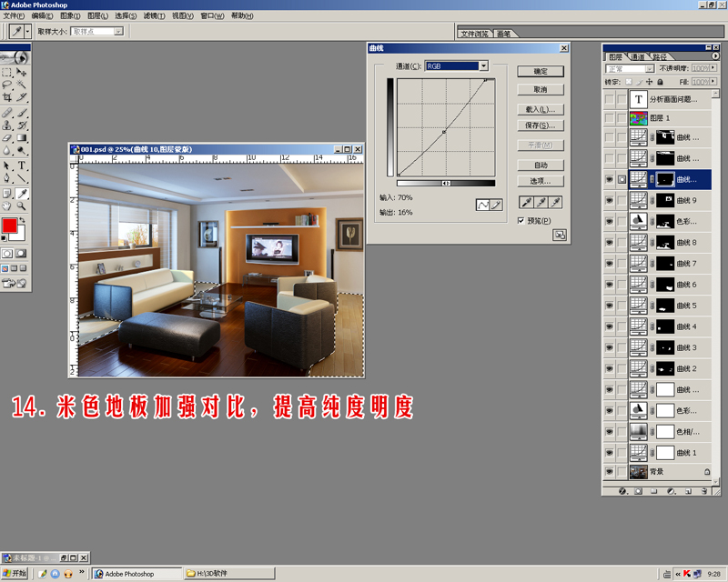Open the 滤镜(T) menu
Viewport: 728px width, 582px height.
pyautogui.click(x=154, y=15)
